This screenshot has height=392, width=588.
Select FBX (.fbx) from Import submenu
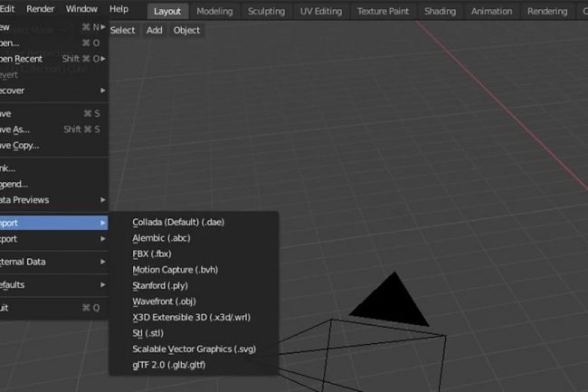coord(152,253)
